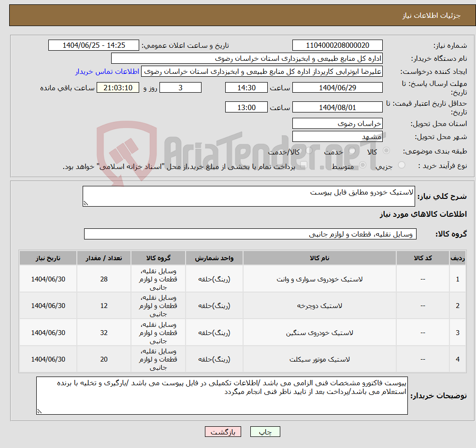Click the announcement date field 1404/06/25 - 14:25
476x448 pixels.
click(x=93, y=45)
